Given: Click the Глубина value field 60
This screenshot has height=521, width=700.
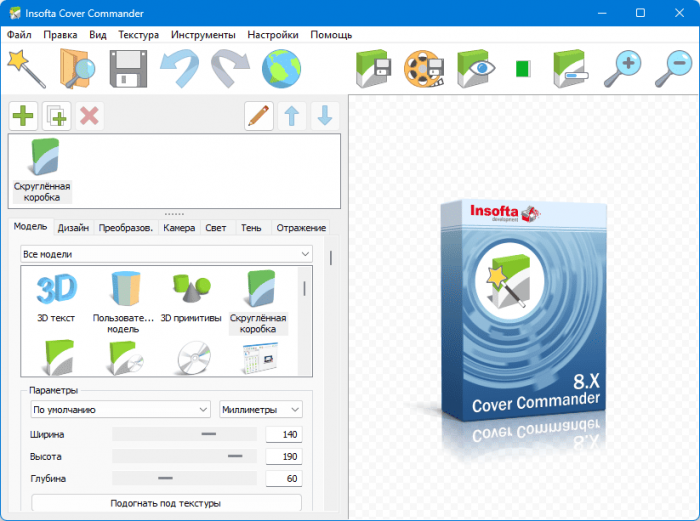Looking at the screenshot, I should [284, 478].
